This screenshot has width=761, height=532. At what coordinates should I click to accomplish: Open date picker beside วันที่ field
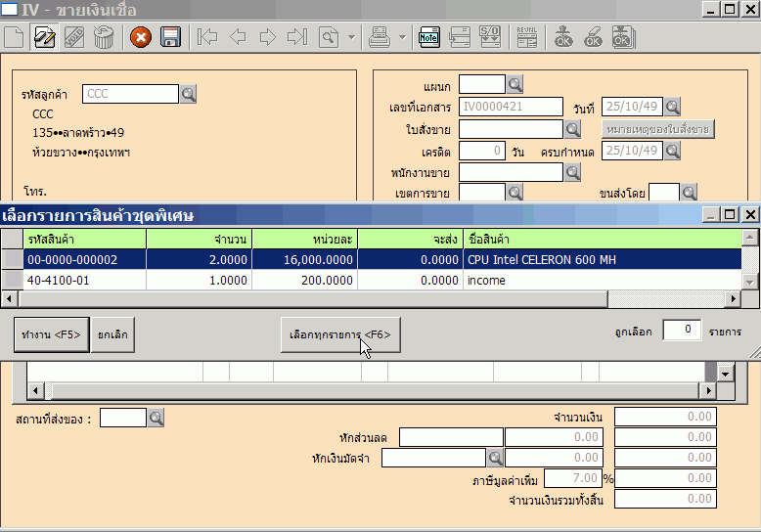(x=672, y=107)
